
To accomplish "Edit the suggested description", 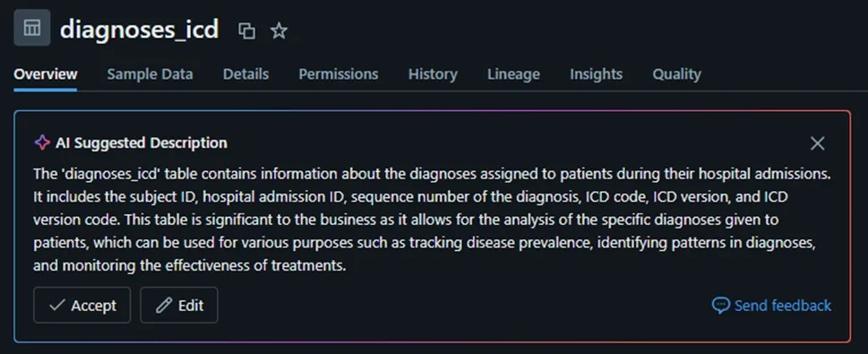I will (x=179, y=306).
